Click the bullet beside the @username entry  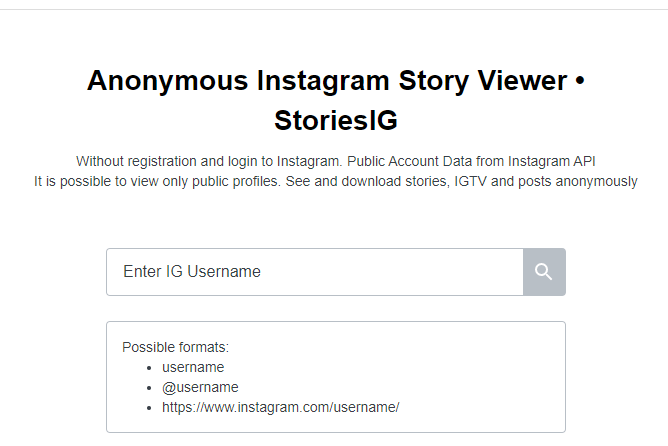pos(149,388)
